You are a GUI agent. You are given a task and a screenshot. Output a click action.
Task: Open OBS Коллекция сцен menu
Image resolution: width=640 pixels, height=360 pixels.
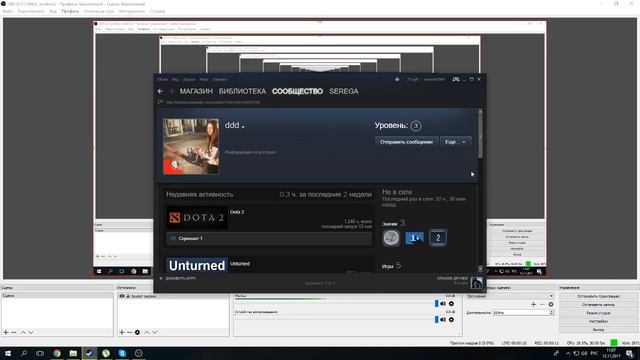tap(99, 11)
